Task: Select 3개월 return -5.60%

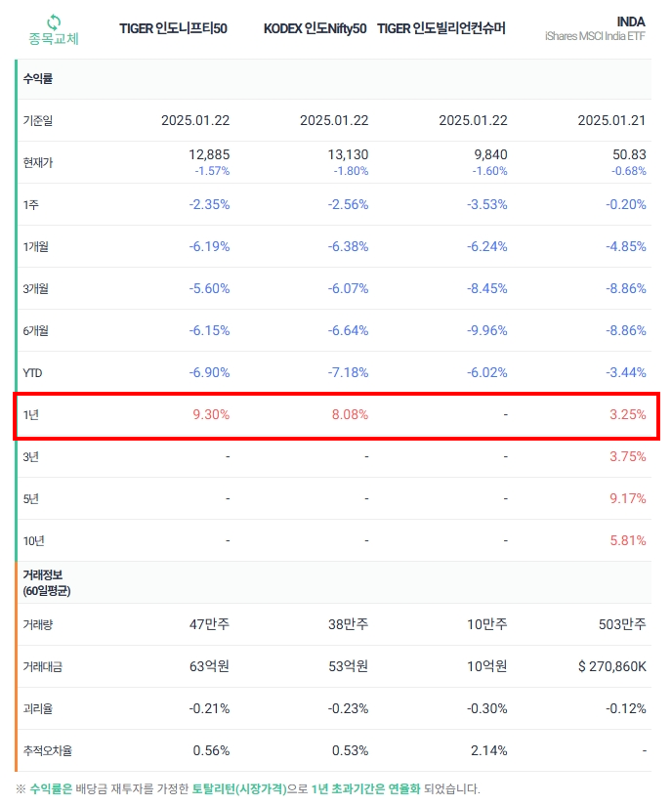Action: 209,289
